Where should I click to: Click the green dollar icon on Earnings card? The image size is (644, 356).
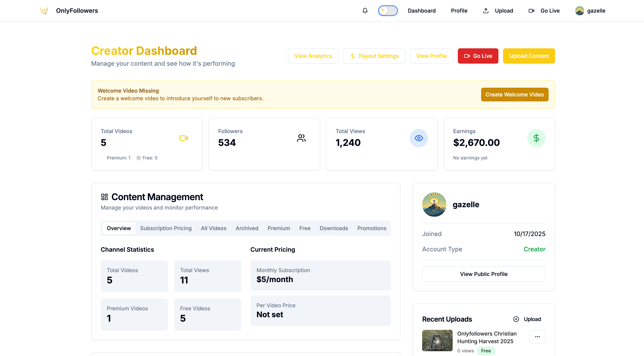tap(536, 138)
